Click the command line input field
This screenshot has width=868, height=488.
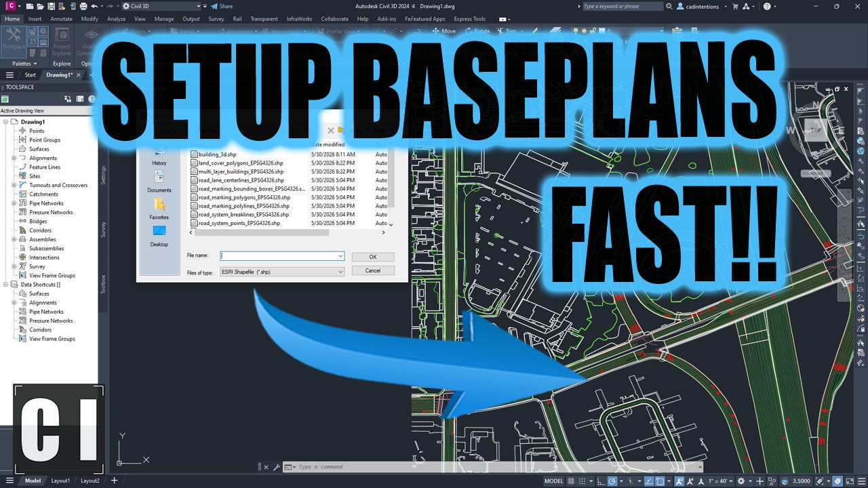coord(492,467)
